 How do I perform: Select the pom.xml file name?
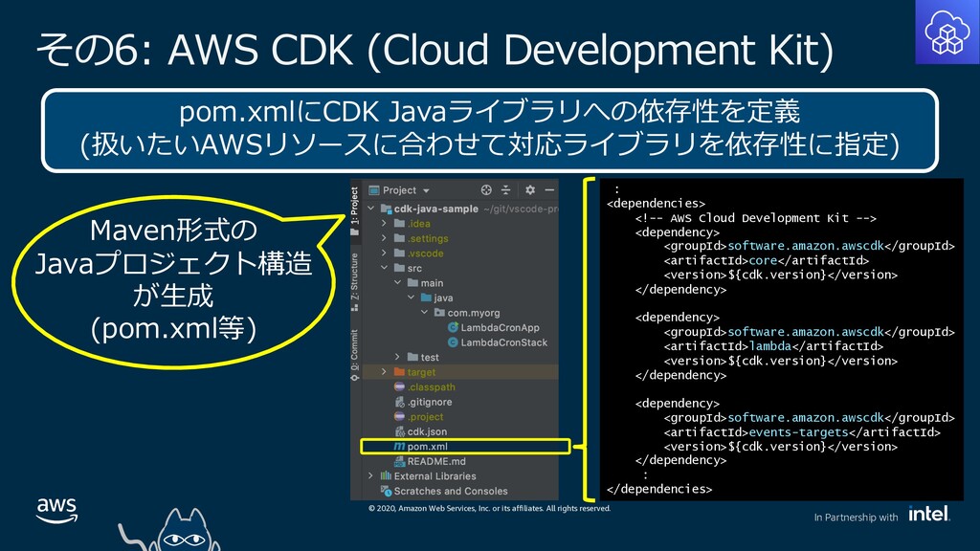(428, 447)
